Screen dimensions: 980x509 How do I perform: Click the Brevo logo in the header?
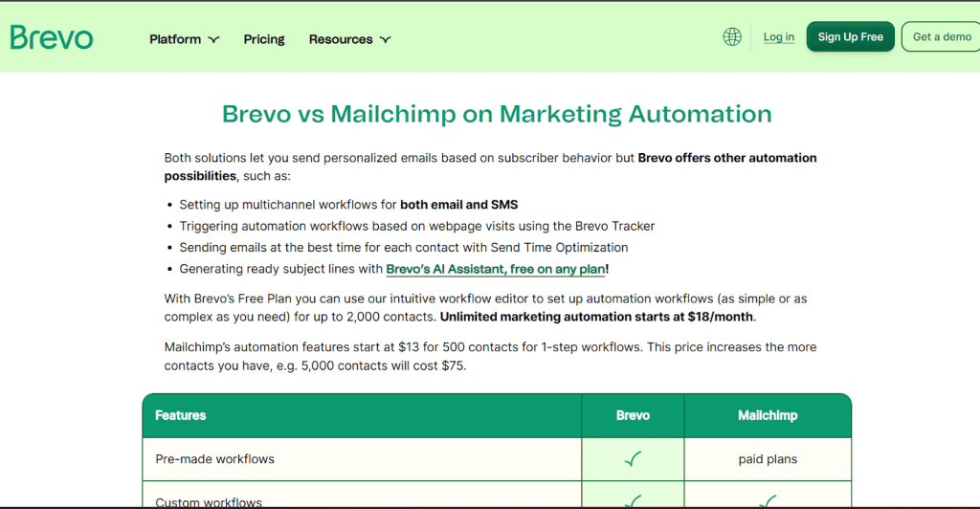coord(52,38)
